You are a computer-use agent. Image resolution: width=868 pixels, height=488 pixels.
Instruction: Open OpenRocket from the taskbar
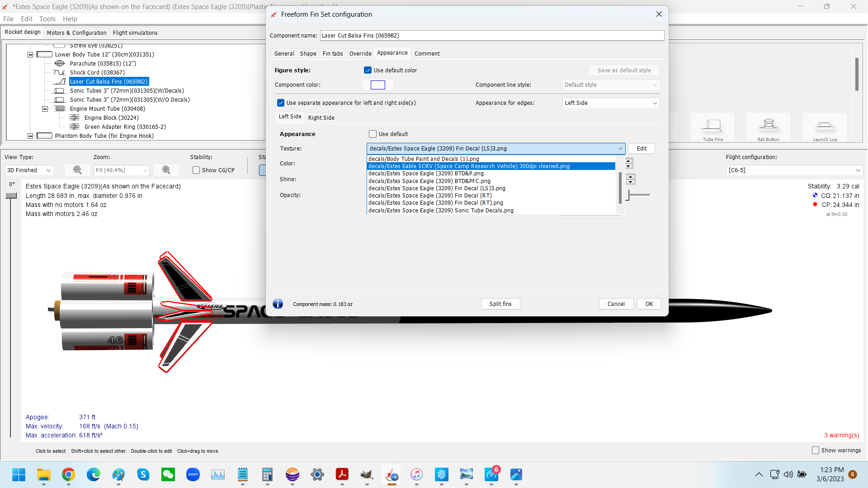pos(392,475)
